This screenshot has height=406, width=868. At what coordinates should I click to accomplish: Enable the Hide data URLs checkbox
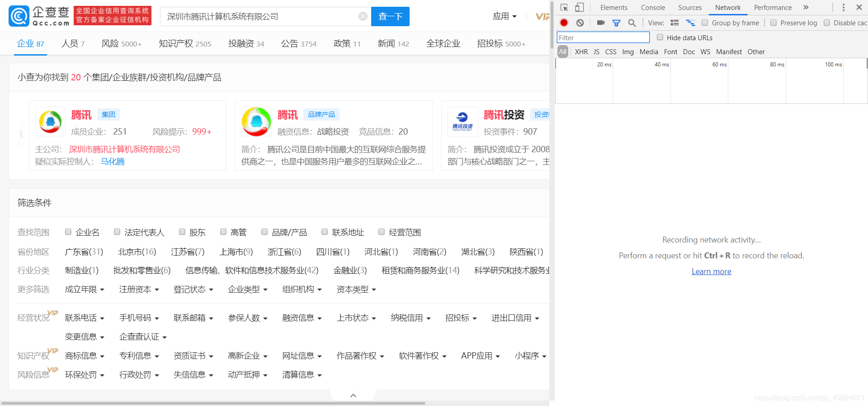pyautogui.click(x=660, y=37)
